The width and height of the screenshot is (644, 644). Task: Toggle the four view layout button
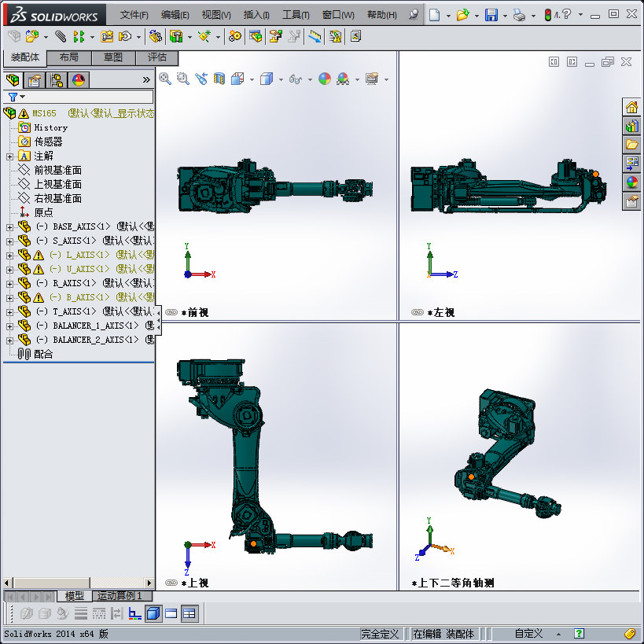pyautogui.click(x=190, y=613)
